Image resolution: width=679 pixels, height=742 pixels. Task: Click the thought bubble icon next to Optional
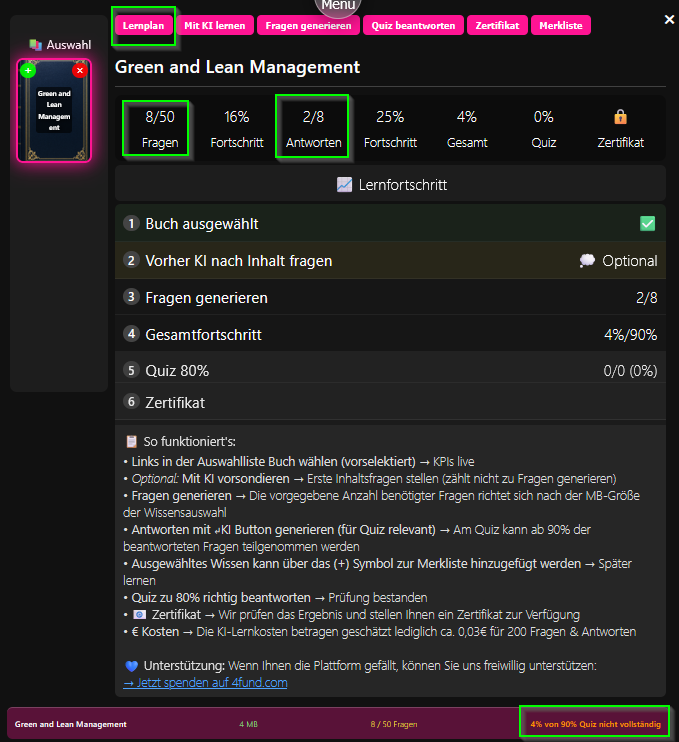[587, 261]
